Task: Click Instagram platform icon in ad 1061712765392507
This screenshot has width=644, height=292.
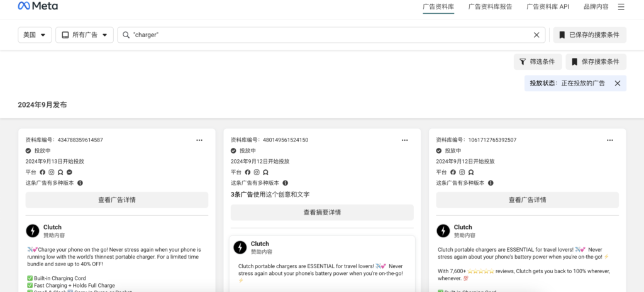Action: pos(462,172)
